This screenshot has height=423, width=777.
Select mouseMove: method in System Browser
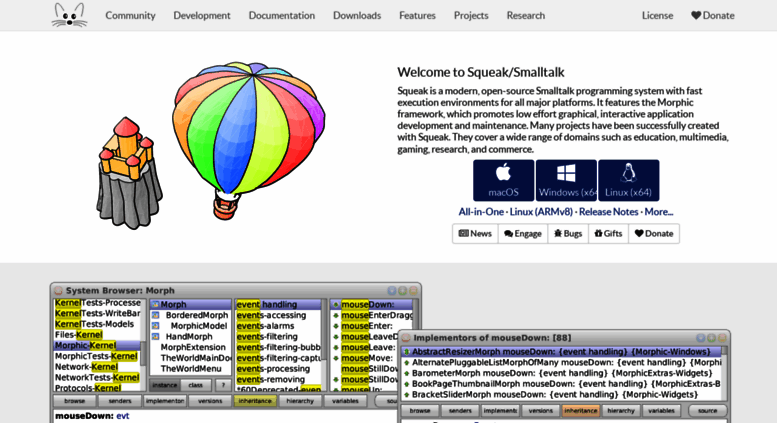click(366, 358)
